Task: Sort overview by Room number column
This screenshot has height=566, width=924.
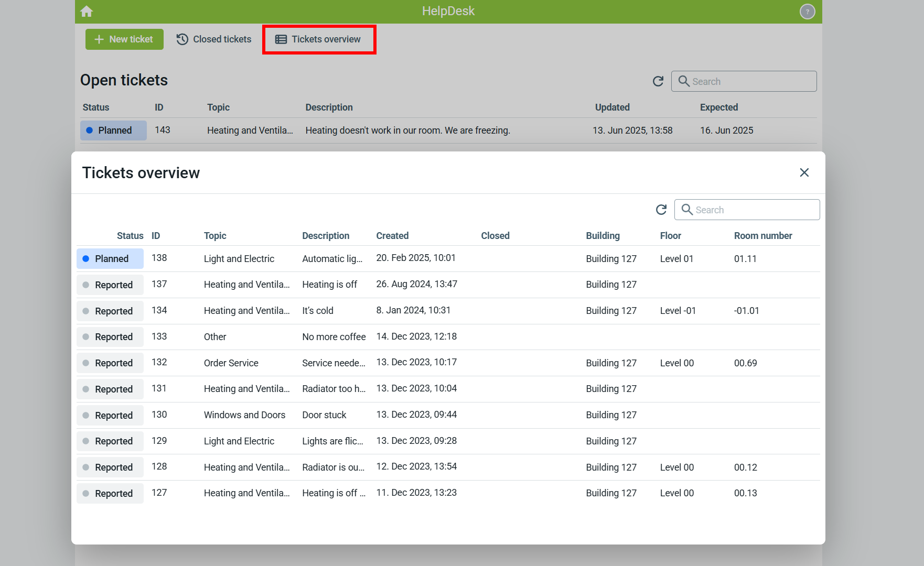Action: (762, 236)
